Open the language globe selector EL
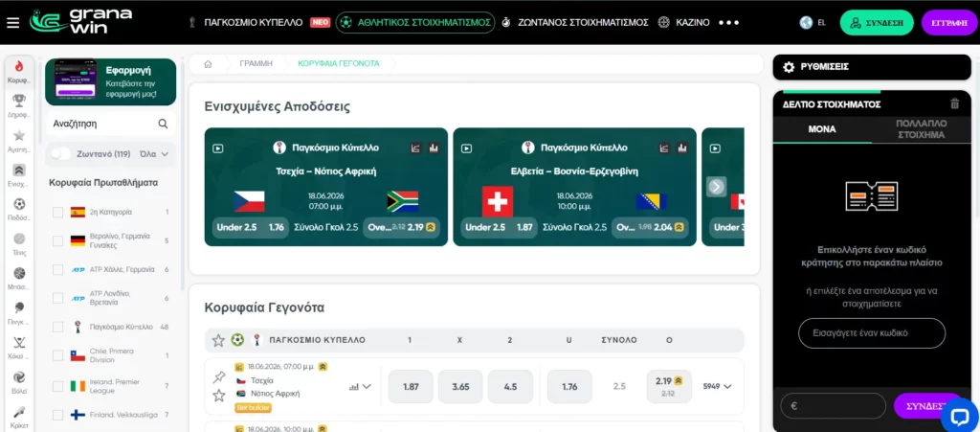The image size is (980, 432). pos(813,22)
